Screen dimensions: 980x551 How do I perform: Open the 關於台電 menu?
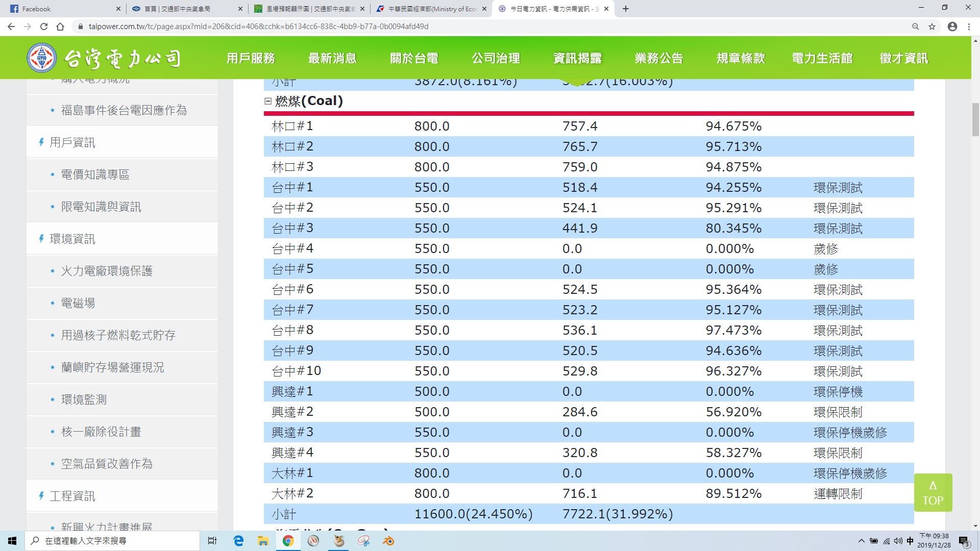click(x=414, y=58)
